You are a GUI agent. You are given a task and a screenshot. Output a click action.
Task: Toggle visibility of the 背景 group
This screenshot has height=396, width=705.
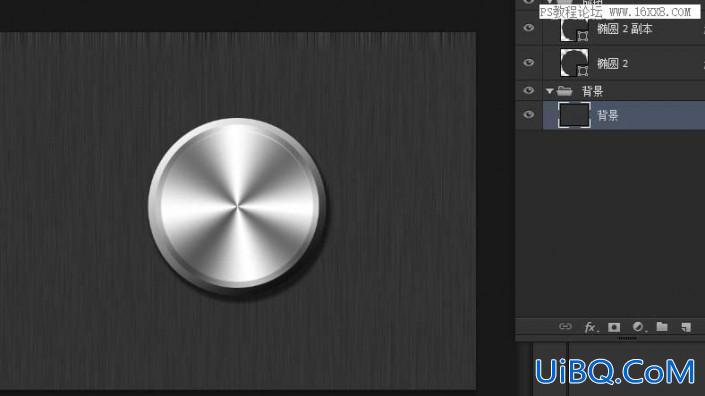(529, 91)
